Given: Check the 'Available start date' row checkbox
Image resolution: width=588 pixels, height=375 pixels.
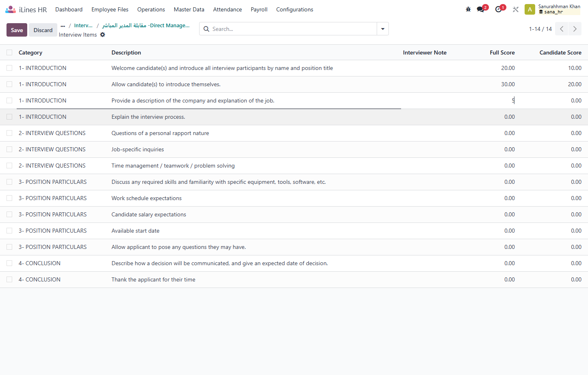Looking at the screenshot, I should [9, 231].
